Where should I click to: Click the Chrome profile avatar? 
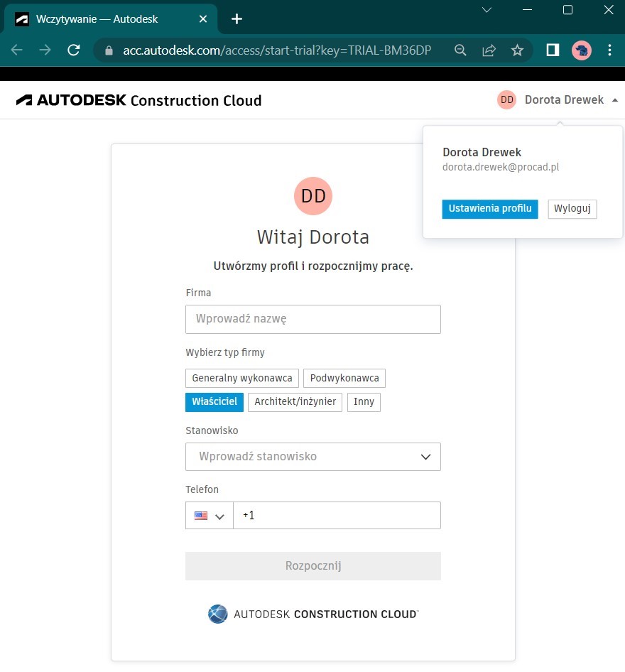point(581,50)
